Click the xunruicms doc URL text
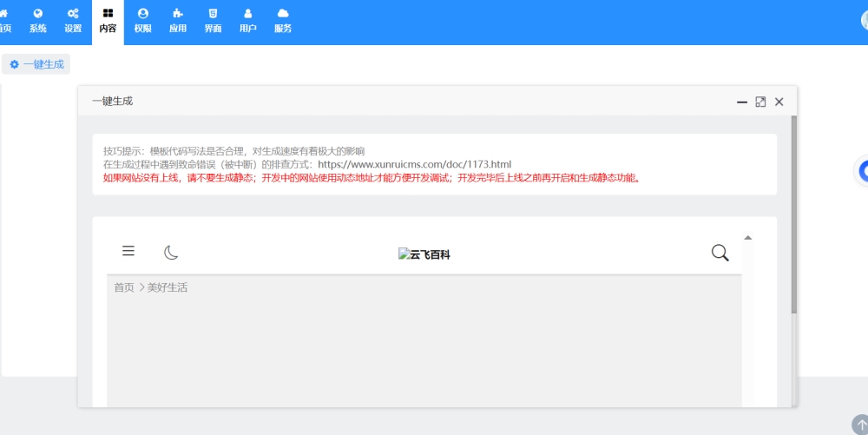Viewport: 868px width, 435px height. click(415, 164)
